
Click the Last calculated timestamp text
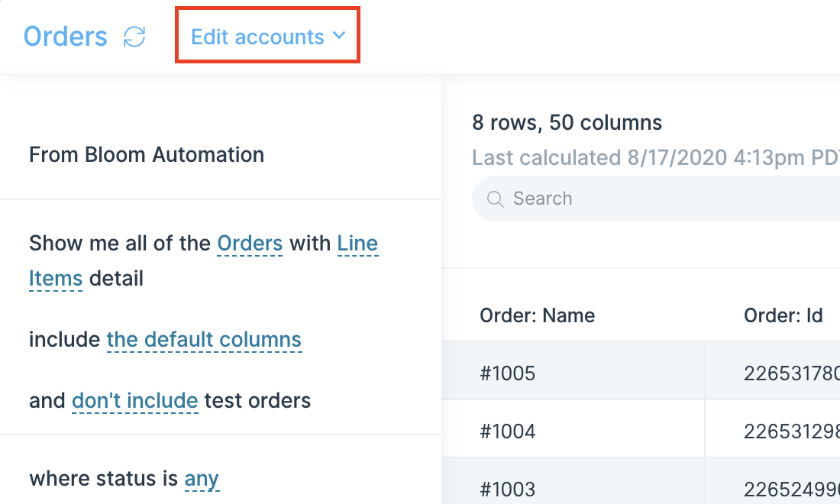656,158
